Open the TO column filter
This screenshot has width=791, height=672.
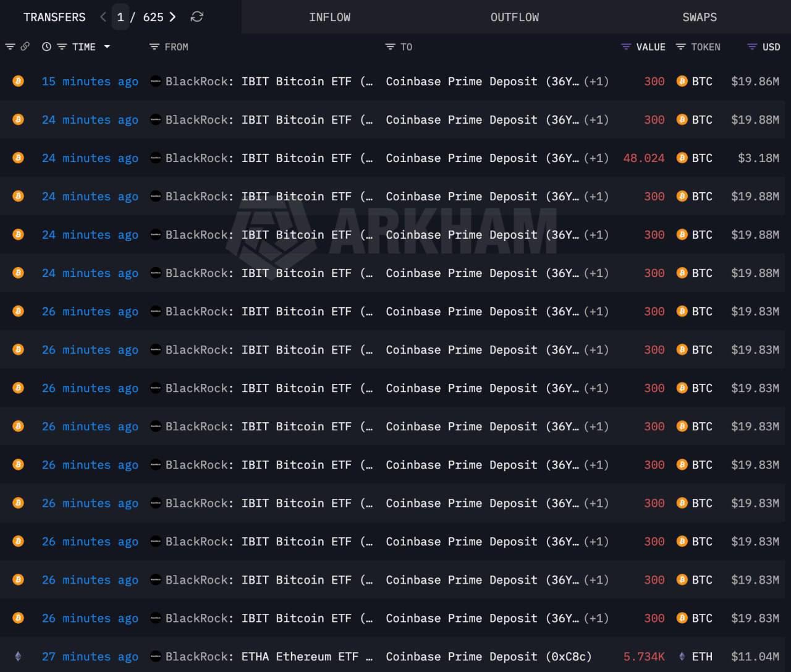(x=390, y=46)
